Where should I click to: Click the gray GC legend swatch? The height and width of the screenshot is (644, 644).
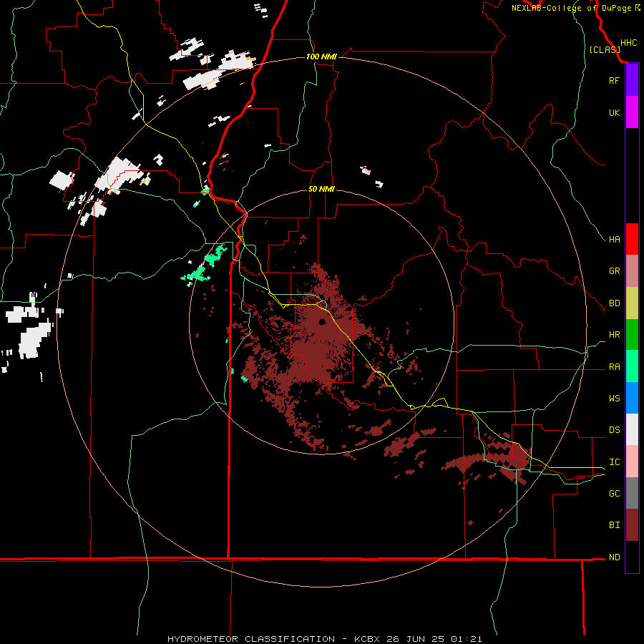pyautogui.click(x=632, y=493)
